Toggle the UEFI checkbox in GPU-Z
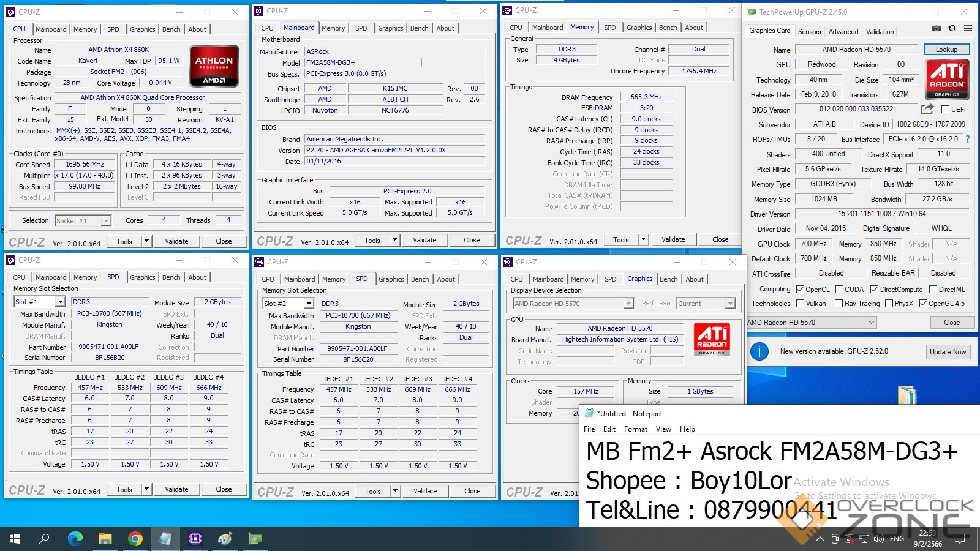Viewport: 980px width, 551px height. click(x=945, y=110)
